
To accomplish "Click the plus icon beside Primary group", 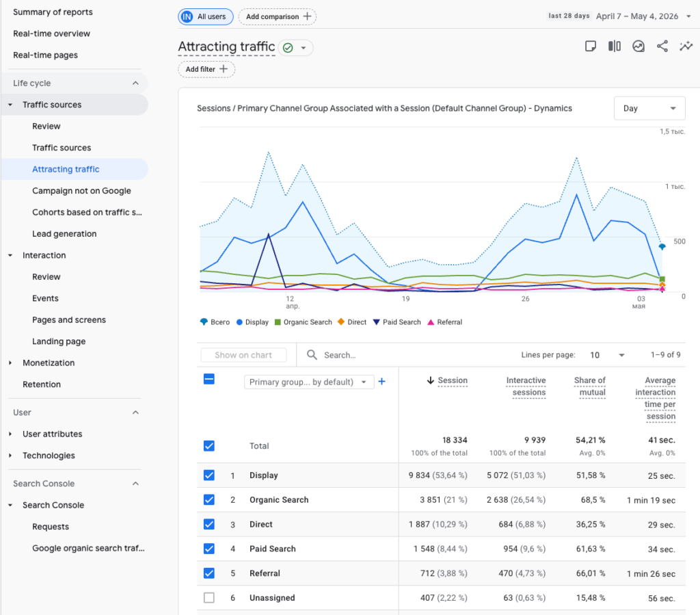I will 381,382.
